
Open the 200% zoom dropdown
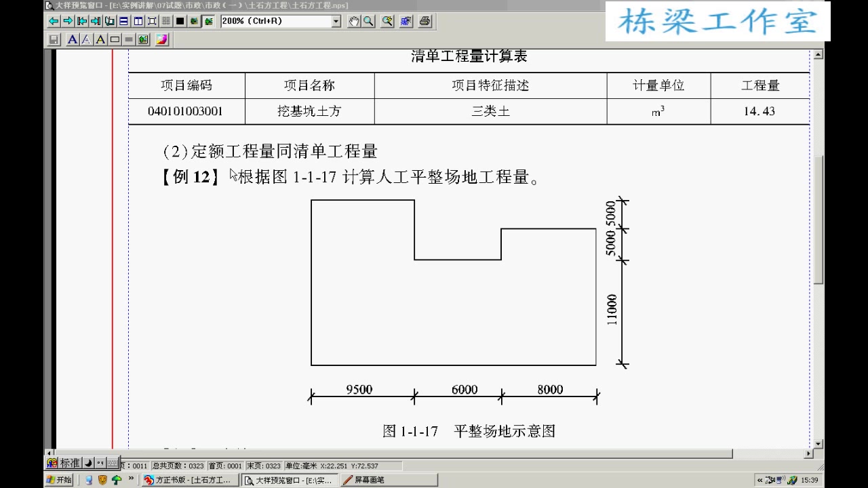(x=336, y=21)
